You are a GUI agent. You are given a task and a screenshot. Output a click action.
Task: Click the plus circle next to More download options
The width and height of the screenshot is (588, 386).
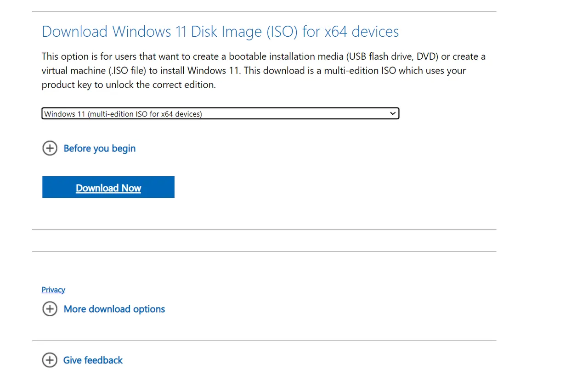tap(50, 309)
